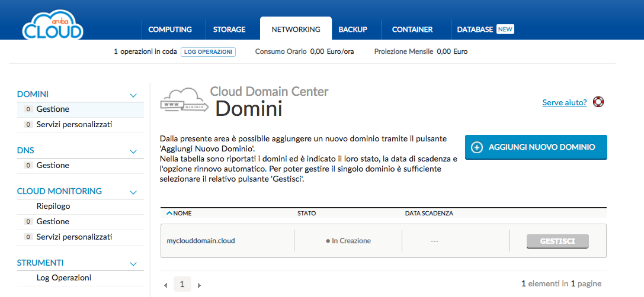Click '1 elementi in 1 pagine' text

coord(562,283)
